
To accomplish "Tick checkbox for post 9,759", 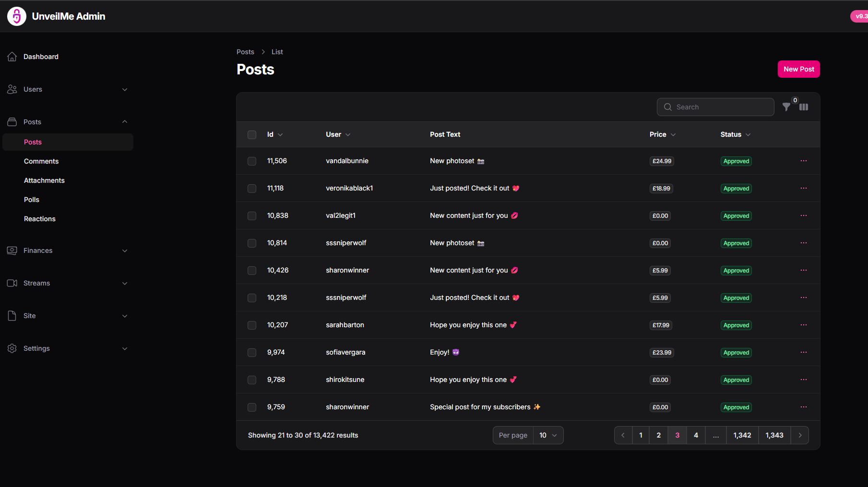I will [252, 407].
